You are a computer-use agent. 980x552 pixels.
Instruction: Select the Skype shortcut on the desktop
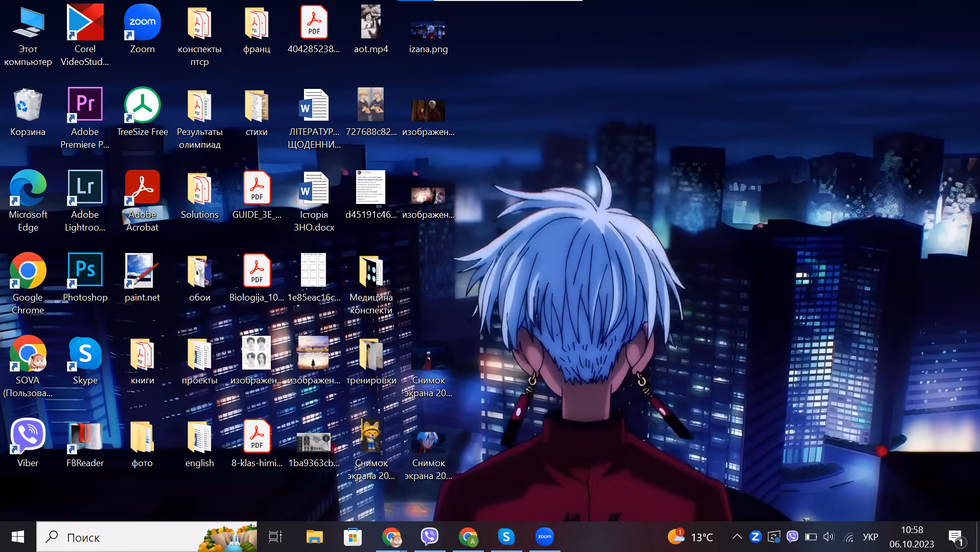pos(85,361)
